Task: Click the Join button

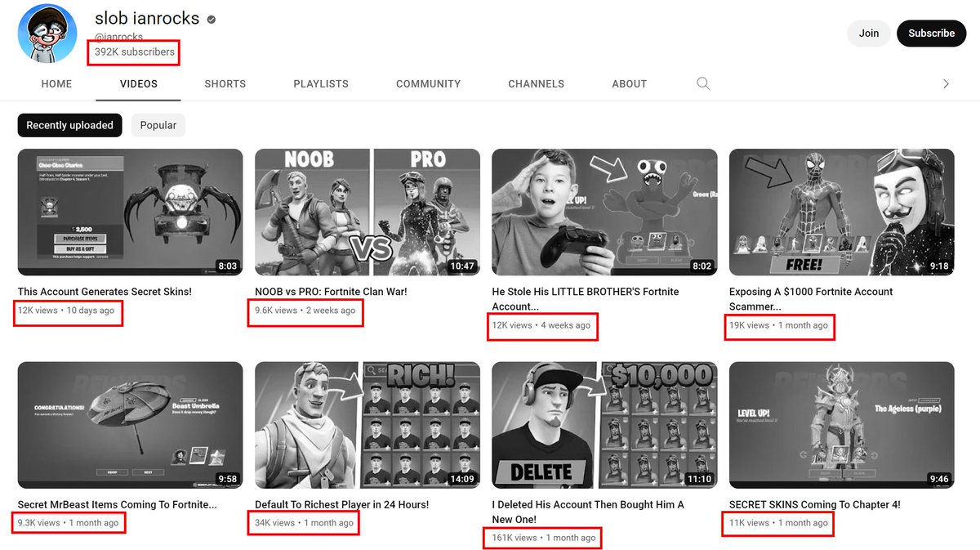Action: click(869, 34)
